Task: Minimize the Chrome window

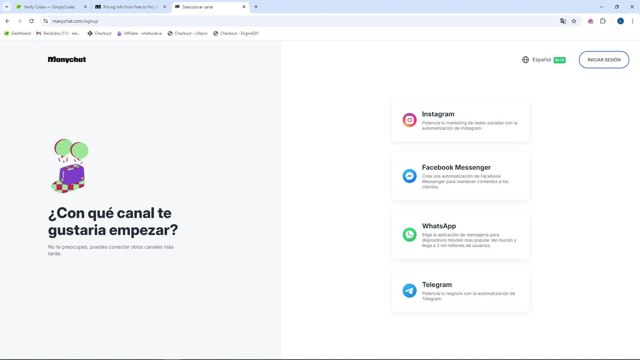Action: (601, 7)
